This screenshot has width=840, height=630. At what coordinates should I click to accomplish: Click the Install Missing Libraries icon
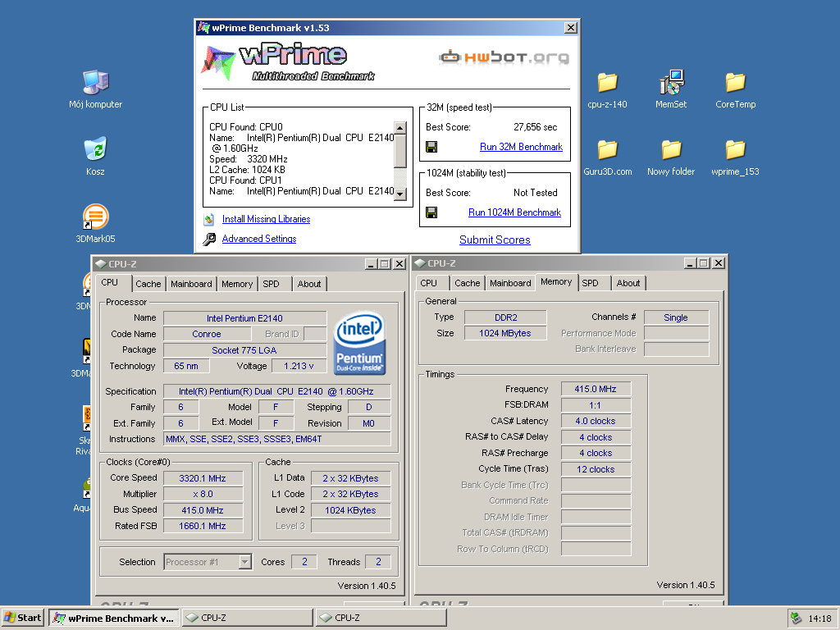tap(209, 219)
